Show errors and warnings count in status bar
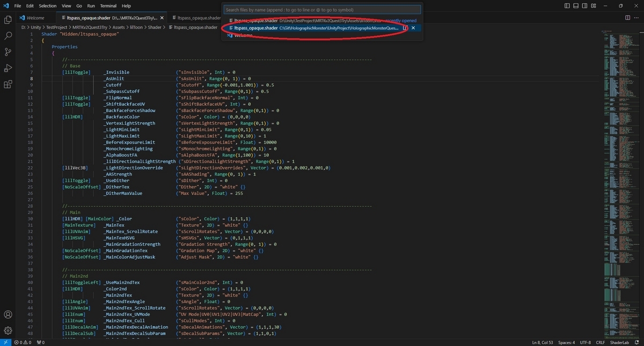Image resolution: width=644 pixels, height=346 pixels. click(23, 342)
